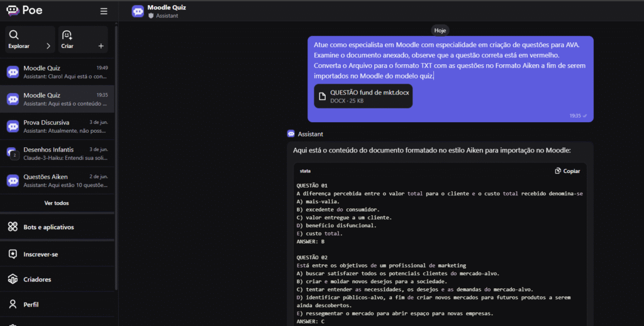Click bot avatar of first Moodle Quiz
Viewport: 644px width, 326px height.
point(13,72)
